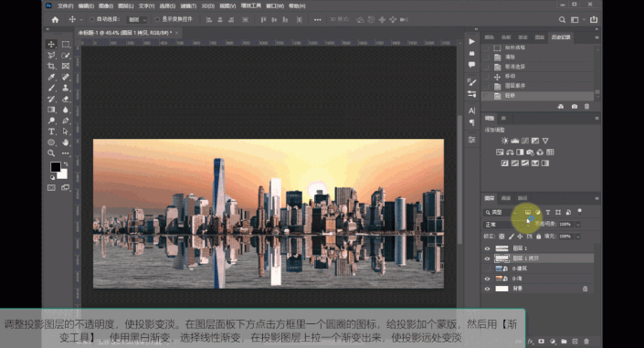The width and height of the screenshot is (644, 348).
Task: Open the Layers panel flyout menu
Action: [x=596, y=198]
